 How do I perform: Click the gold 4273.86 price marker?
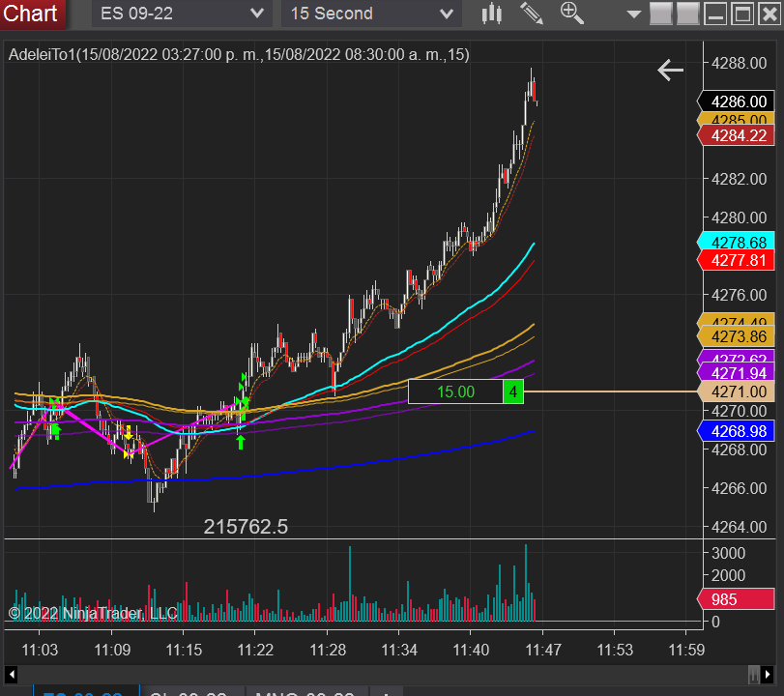pos(736,337)
